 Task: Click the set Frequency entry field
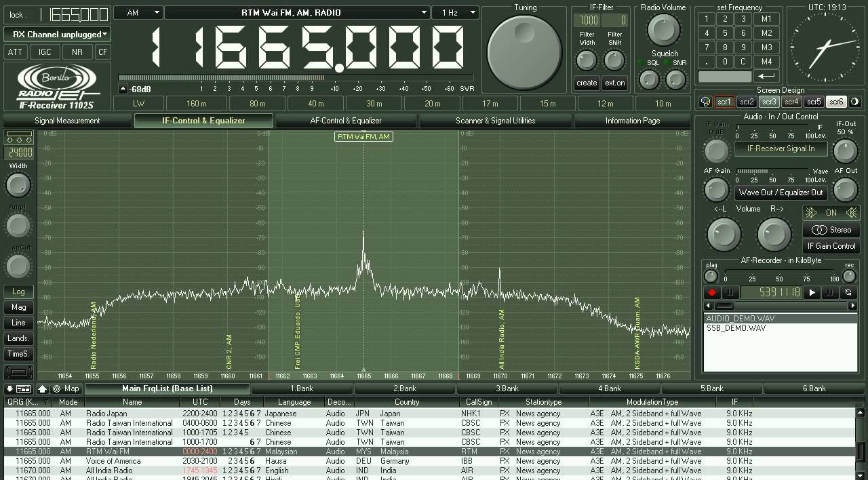[x=725, y=76]
